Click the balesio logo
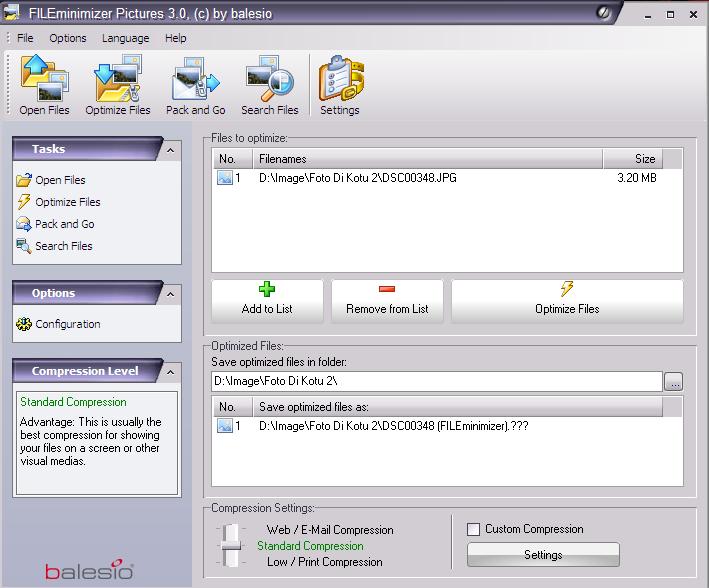This screenshot has height=588, width=709. 89,570
